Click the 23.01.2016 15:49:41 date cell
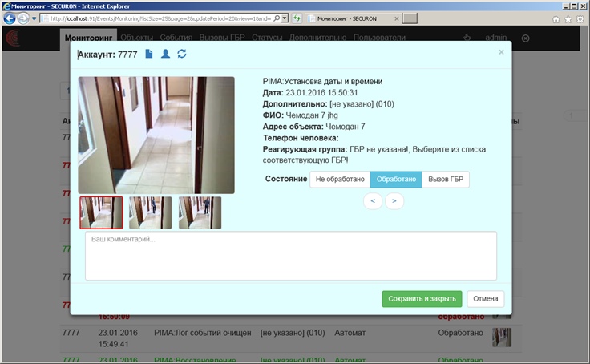590x364 pixels. pos(118,338)
